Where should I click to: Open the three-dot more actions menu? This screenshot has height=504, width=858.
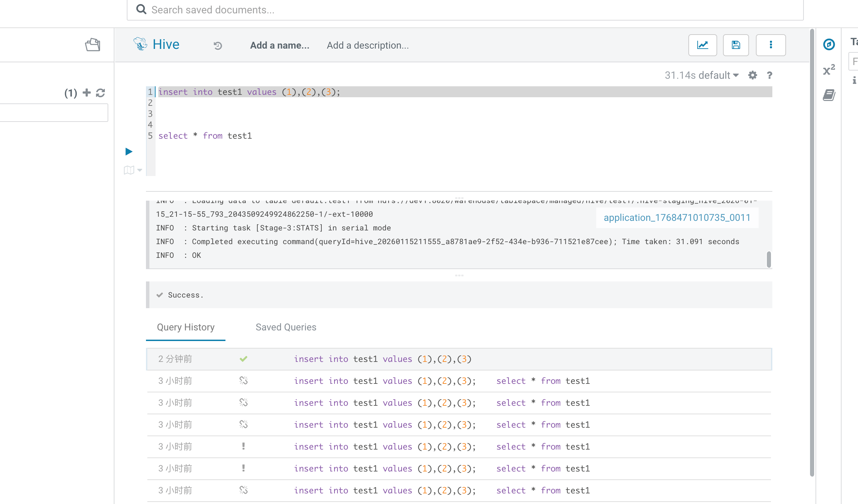coord(771,45)
